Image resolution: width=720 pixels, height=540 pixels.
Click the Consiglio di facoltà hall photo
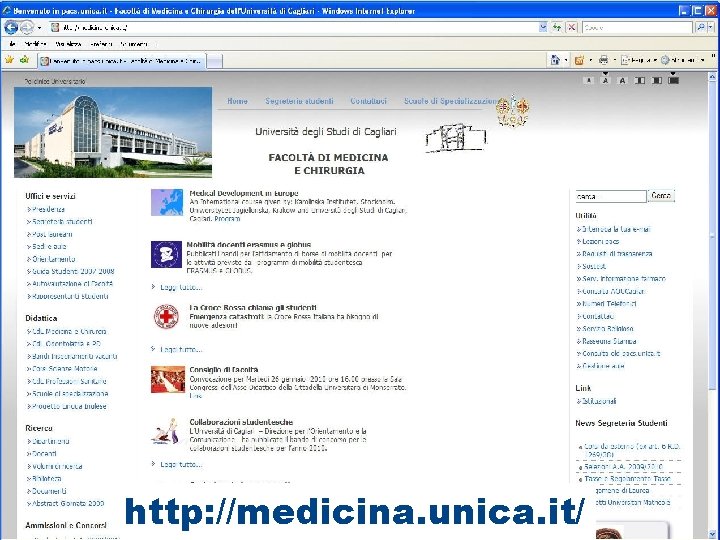coord(168,379)
